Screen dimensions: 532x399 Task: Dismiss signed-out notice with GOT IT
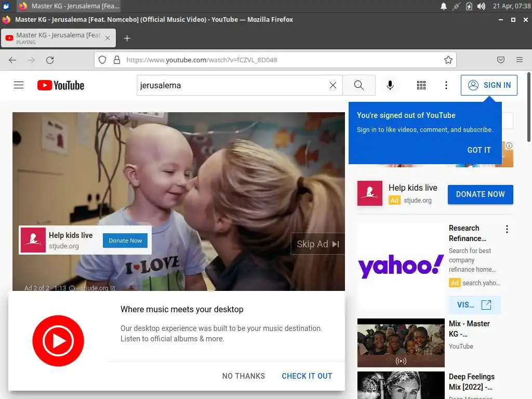coord(478,150)
